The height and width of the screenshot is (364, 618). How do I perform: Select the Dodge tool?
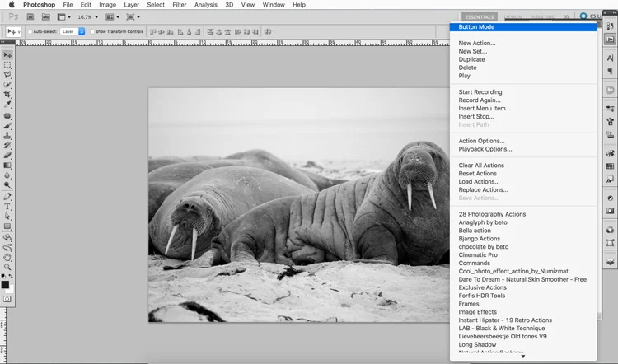[x=7, y=185]
